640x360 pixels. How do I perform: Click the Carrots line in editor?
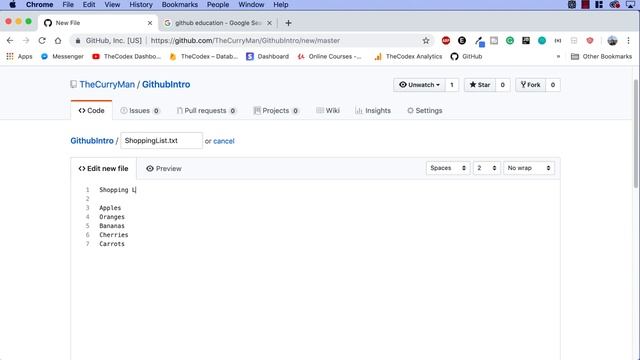click(x=112, y=244)
